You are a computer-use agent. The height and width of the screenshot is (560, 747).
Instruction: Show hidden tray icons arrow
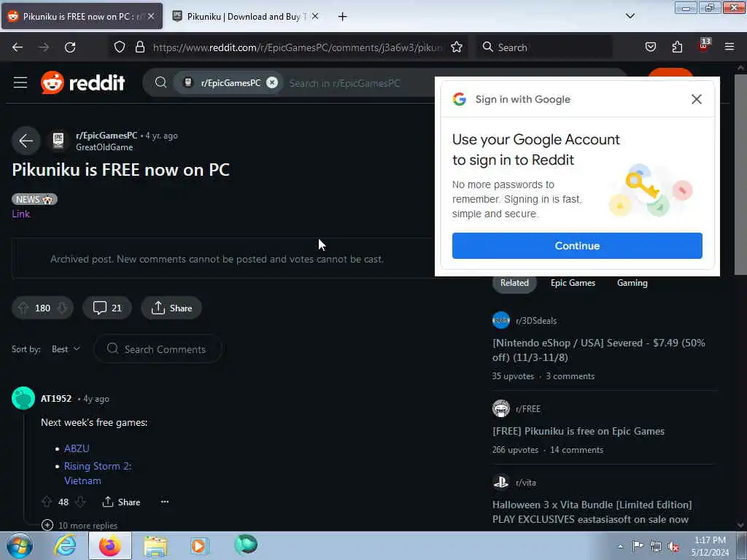coord(620,546)
